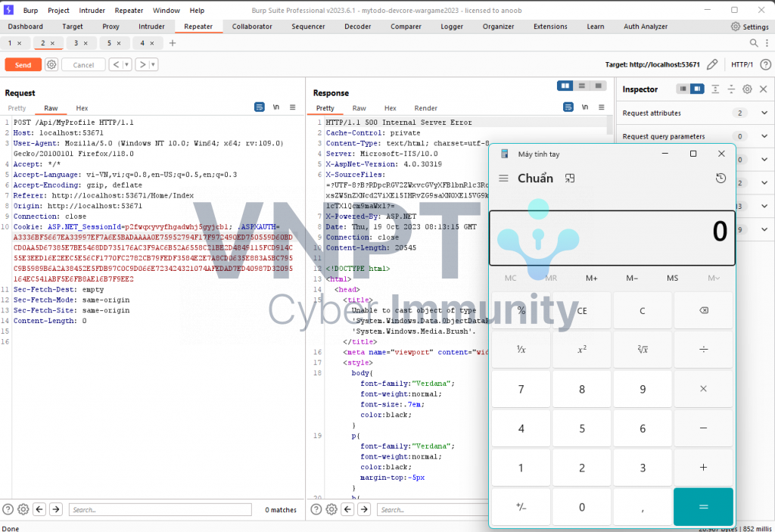The height and width of the screenshot is (532, 775).
Task: Click calculator keep-on-top icon beside Chuẩn
Action: point(570,179)
